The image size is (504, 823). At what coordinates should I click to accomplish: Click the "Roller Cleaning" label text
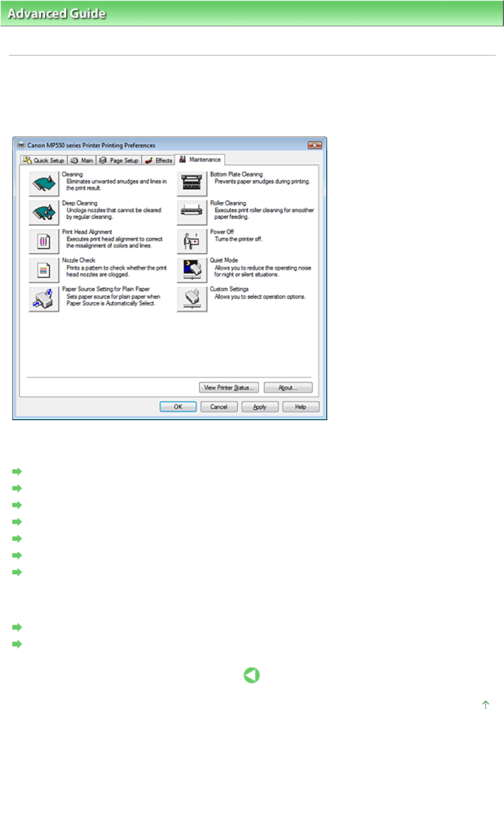coord(228,203)
